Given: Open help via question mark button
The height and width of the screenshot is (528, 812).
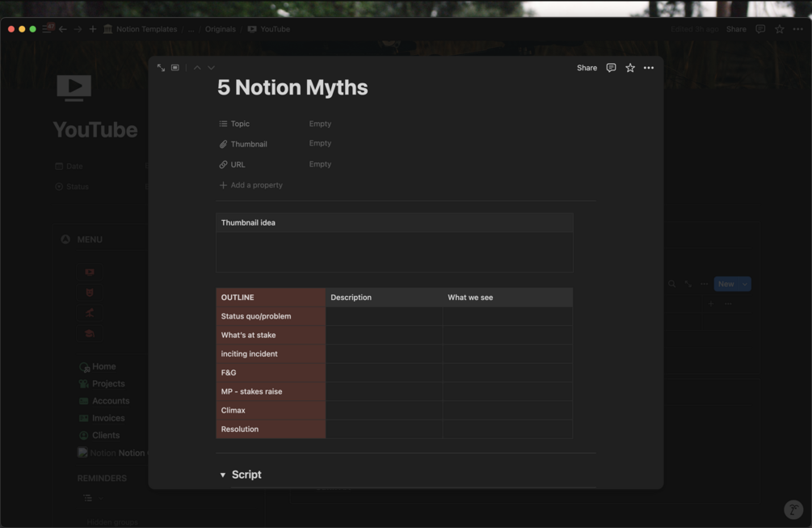Looking at the screenshot, I should click(x=793, y=509).
